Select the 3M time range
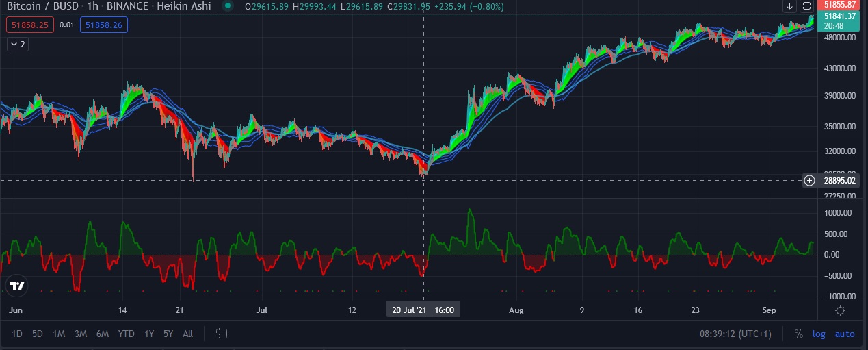 coord(81,334)
